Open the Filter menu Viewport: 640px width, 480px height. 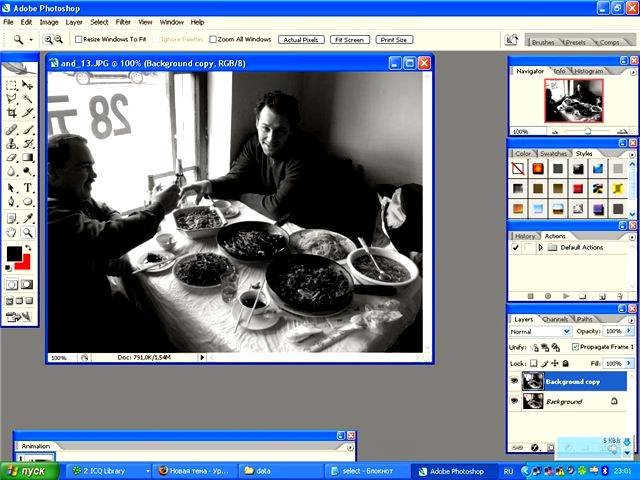[123, 21]
